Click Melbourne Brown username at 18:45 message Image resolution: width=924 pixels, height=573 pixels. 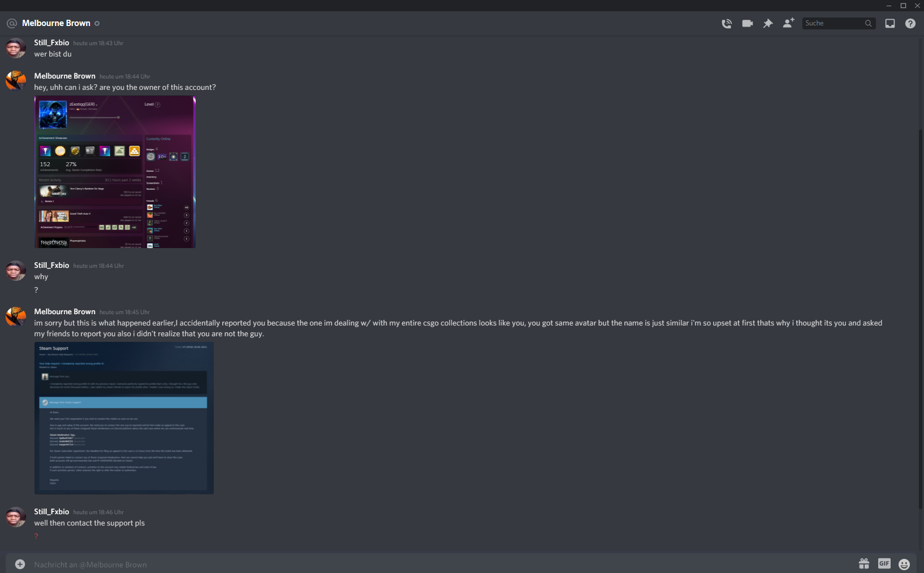point(64,311)
